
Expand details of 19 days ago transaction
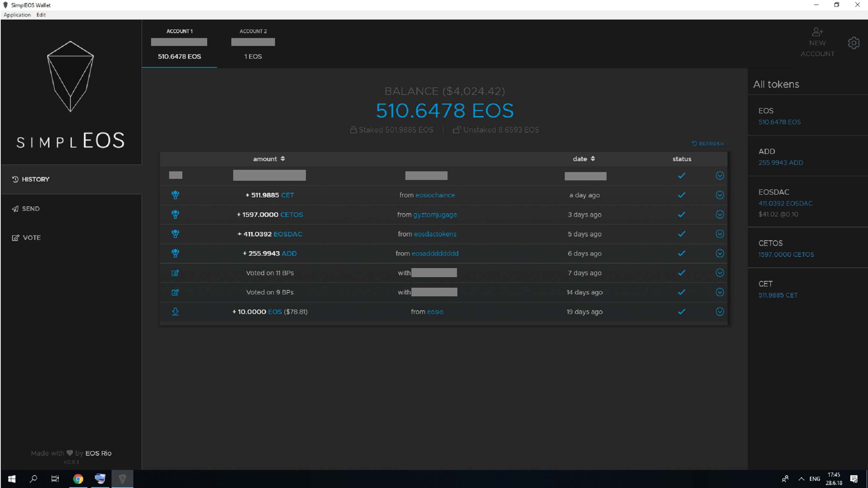point(720,312)
